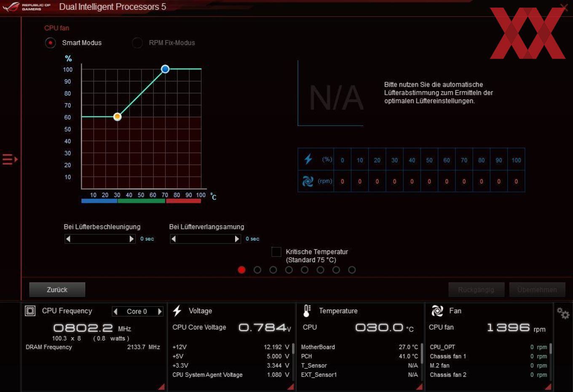Click the green mid temperature range bar
The width and height of the screenshot is (573, 392).
141,201
